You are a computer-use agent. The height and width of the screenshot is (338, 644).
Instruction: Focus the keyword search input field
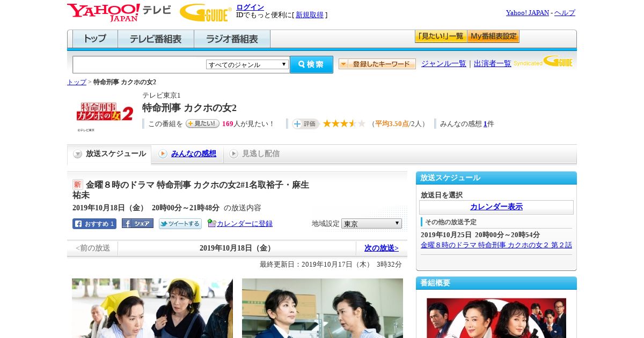[140, 64]
